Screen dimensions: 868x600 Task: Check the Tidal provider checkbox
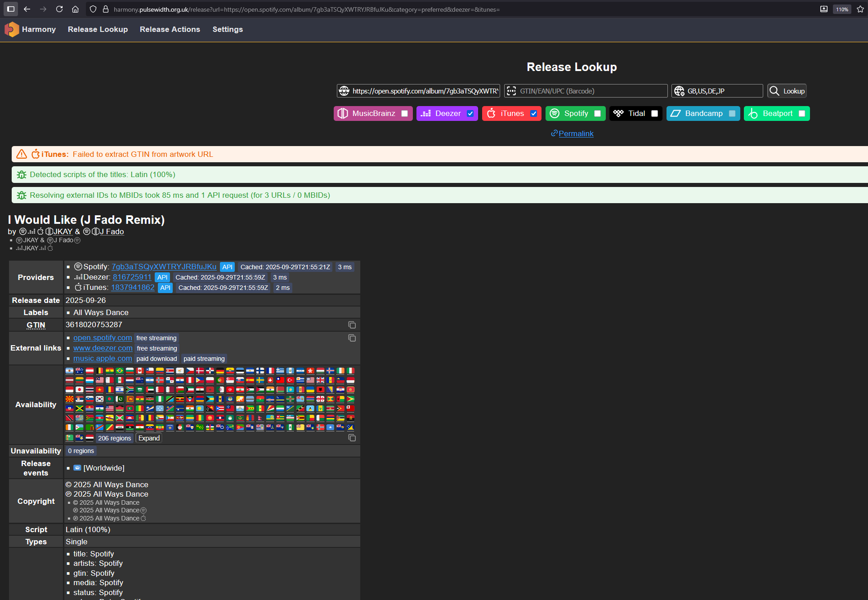coord(654,114)
